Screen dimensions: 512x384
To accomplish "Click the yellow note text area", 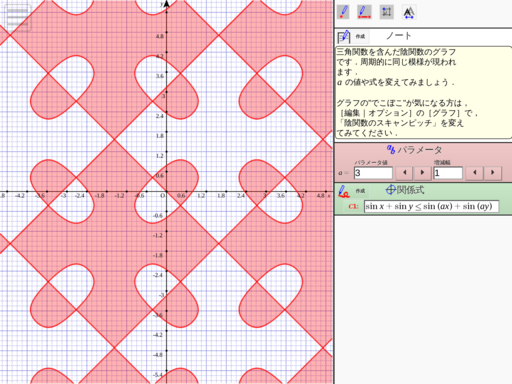I will coord(423,92).
